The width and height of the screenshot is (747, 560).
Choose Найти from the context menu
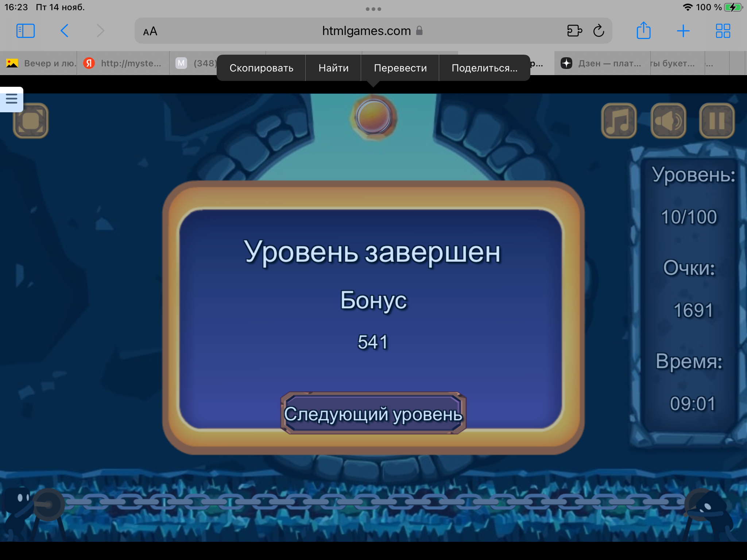pos(333,68)
